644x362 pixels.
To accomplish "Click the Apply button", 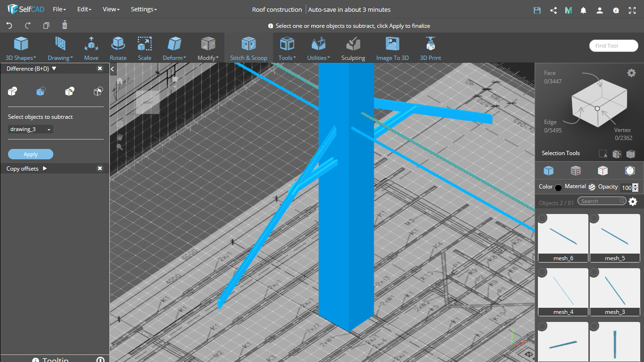I will (x=31, y=154).
